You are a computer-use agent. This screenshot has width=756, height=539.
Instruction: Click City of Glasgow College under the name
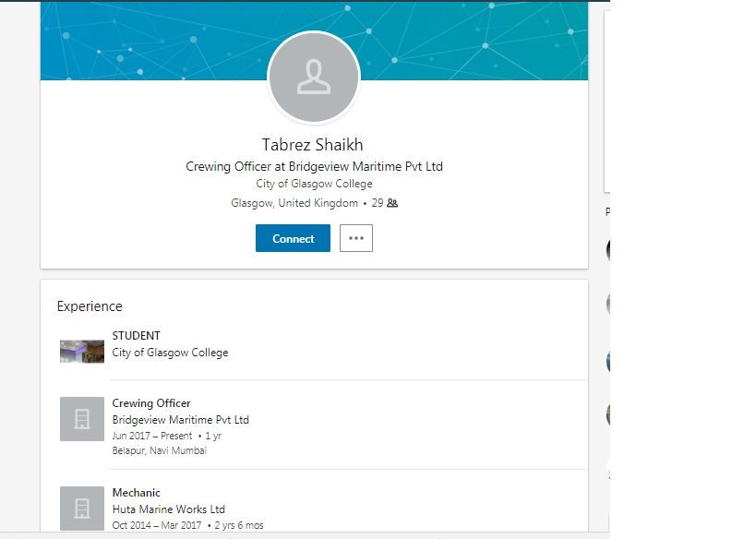click(x=314, y=184)
